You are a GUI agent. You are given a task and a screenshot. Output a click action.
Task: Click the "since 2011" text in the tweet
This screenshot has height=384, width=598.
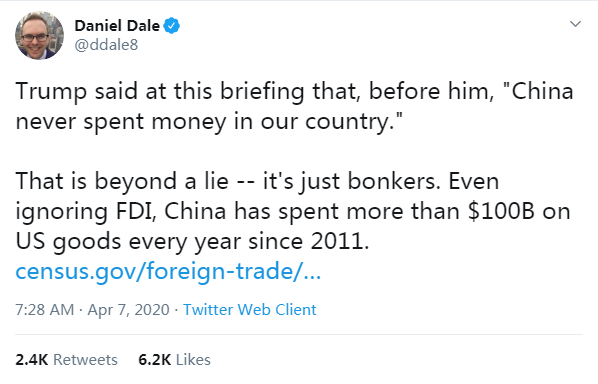309,241
